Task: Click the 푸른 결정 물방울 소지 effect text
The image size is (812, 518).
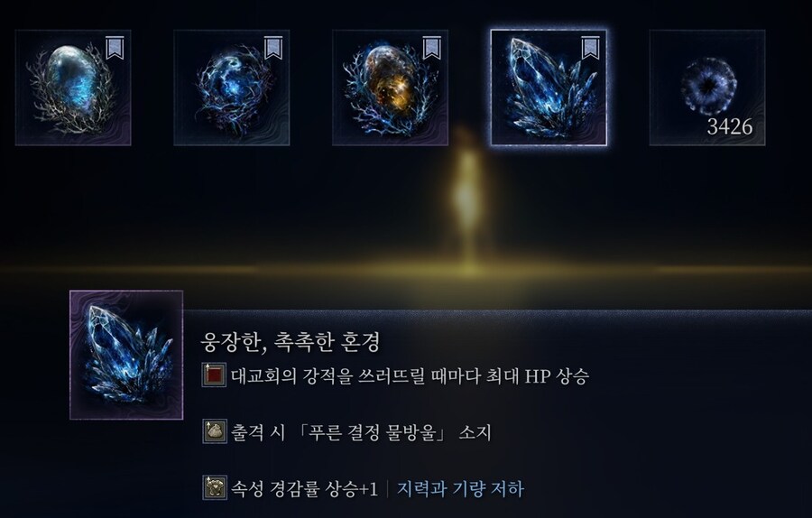Action: [361, 432]
